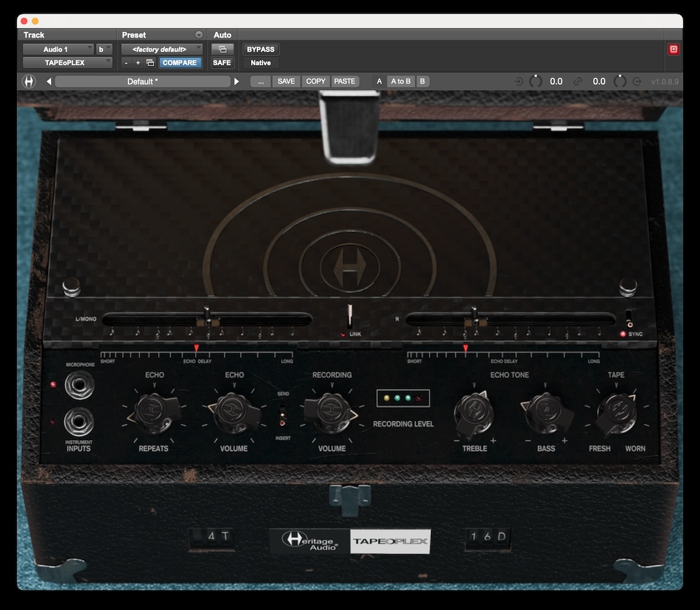This screenshot has height=610, width=700.
Task: Click the L/MONO echo delay slider handle
Action: (207, 316)
